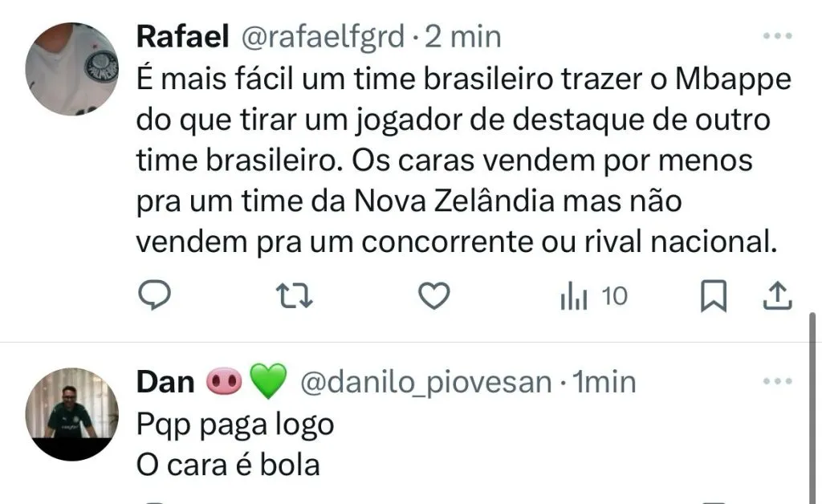This screenshot has height=504, width=822.
Task: Click the Rafael display name
Action: click(x=184, y=37)
